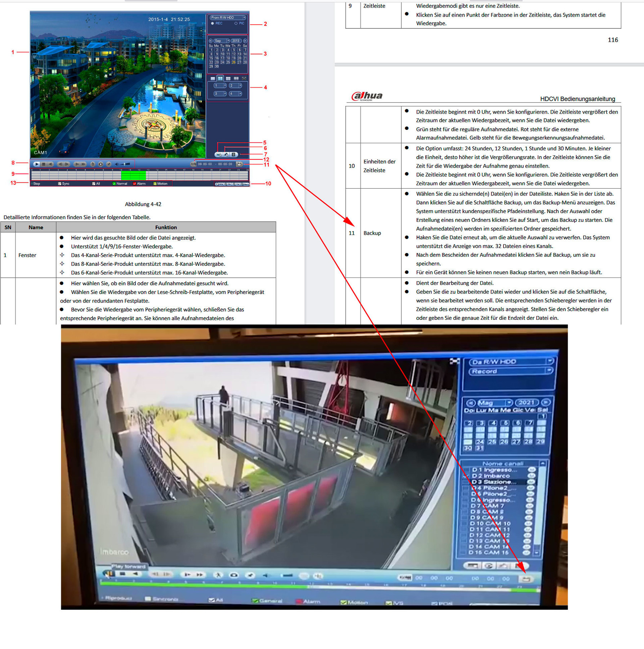Click the fullscreen icon above the HDD dropdown

click(x=454, y=361)
